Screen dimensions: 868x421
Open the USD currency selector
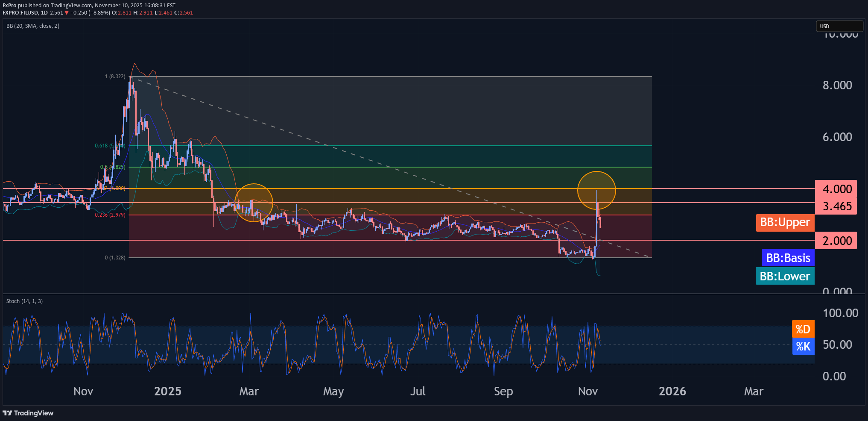[839, 26]
